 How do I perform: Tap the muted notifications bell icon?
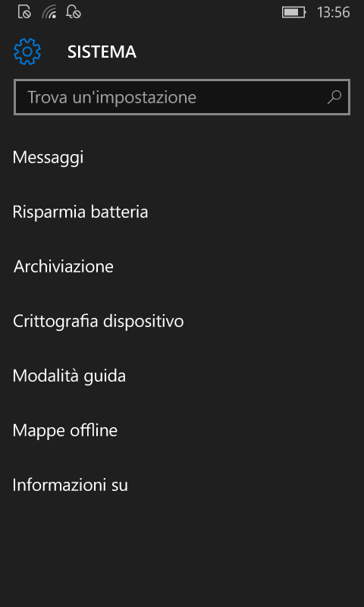pos(74,12)
